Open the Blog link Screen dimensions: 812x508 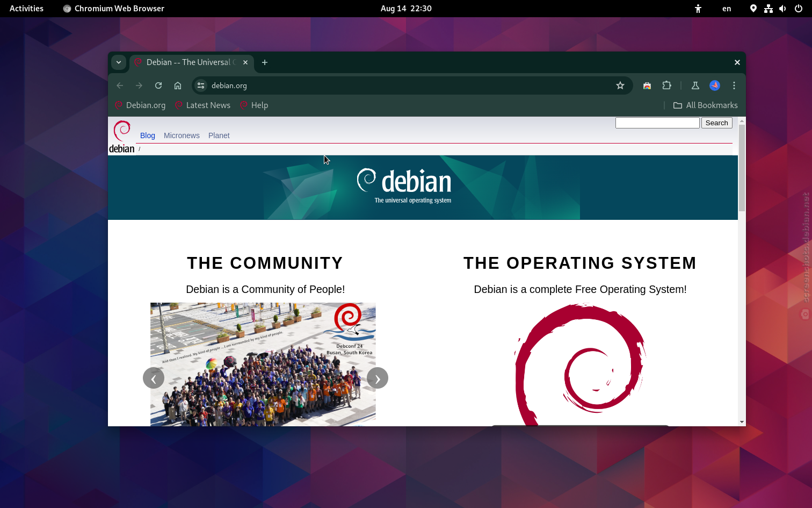pyautogui.click(x=148, y=135)
